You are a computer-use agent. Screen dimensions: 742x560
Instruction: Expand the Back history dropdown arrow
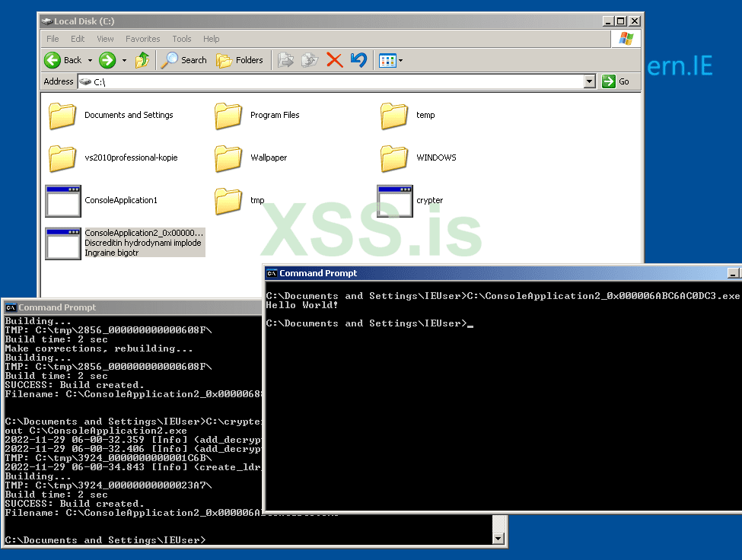tap(90, 61)
